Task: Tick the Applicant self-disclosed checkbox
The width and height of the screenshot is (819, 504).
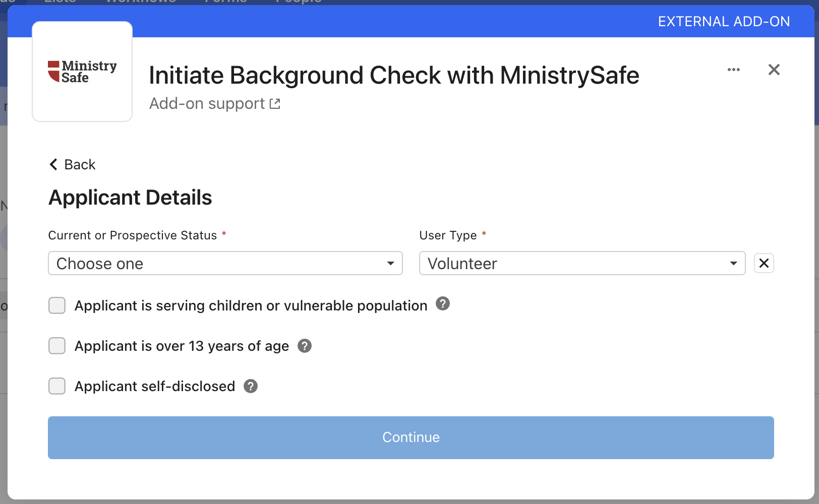Action: (57, 386)
